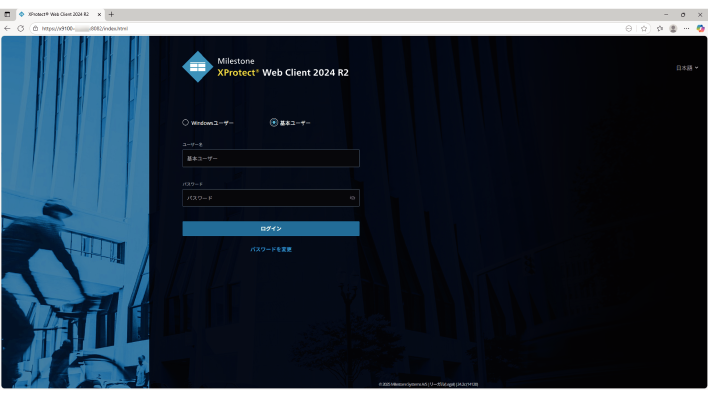Close the XProtect Web Client tab
The width and height of the screenshot is (708, 398).
99,14
